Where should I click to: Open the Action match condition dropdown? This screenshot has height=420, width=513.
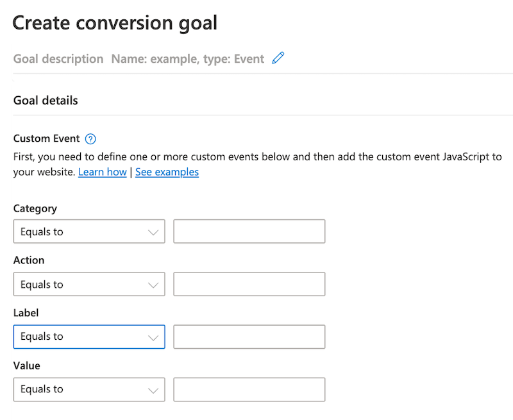pyautogui.click(x=88, y=284)
